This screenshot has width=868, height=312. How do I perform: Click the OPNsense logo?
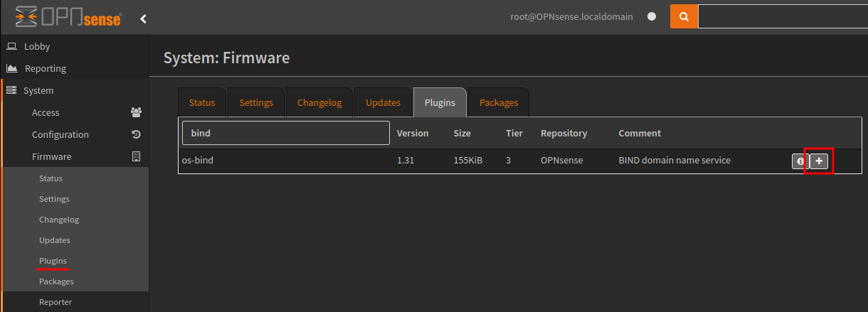pos(68,17)
